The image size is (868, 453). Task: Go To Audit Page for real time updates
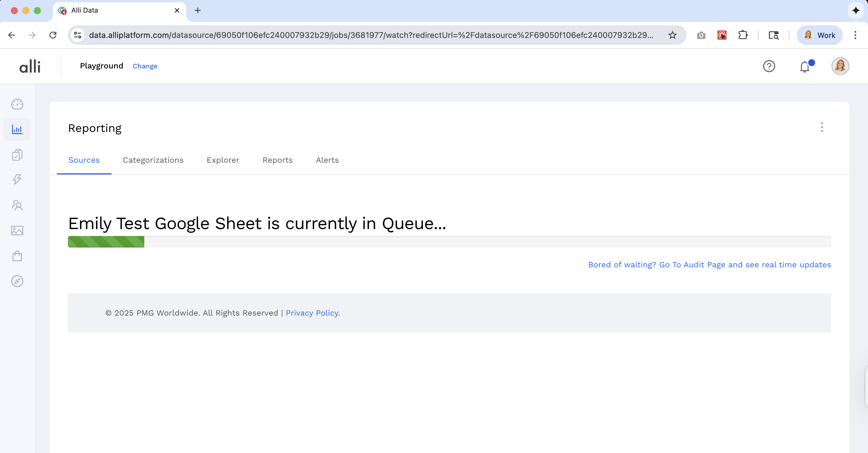tap(710, 265)
